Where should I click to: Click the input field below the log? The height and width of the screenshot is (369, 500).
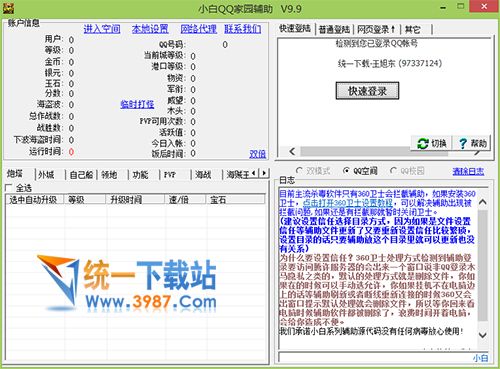coord(375,358)
